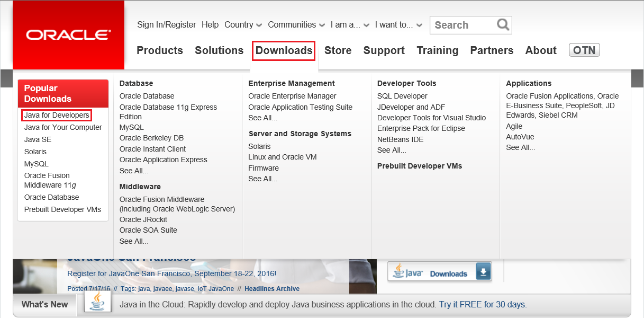This screenshot has height=318, width=644.
Task: Open Developer Tools for Visual Studio
Action: (431, 118)
